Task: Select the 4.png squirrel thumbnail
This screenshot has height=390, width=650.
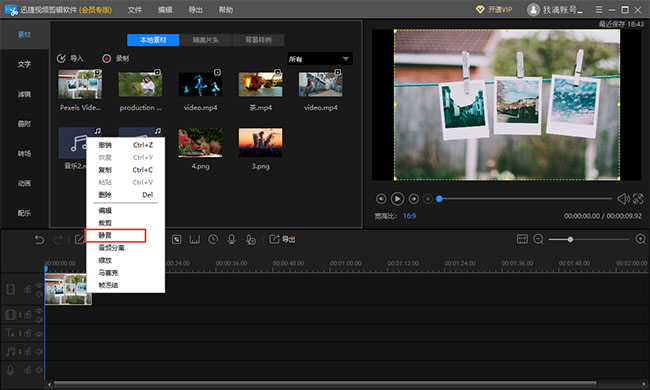Action: (x=200, y=143)
